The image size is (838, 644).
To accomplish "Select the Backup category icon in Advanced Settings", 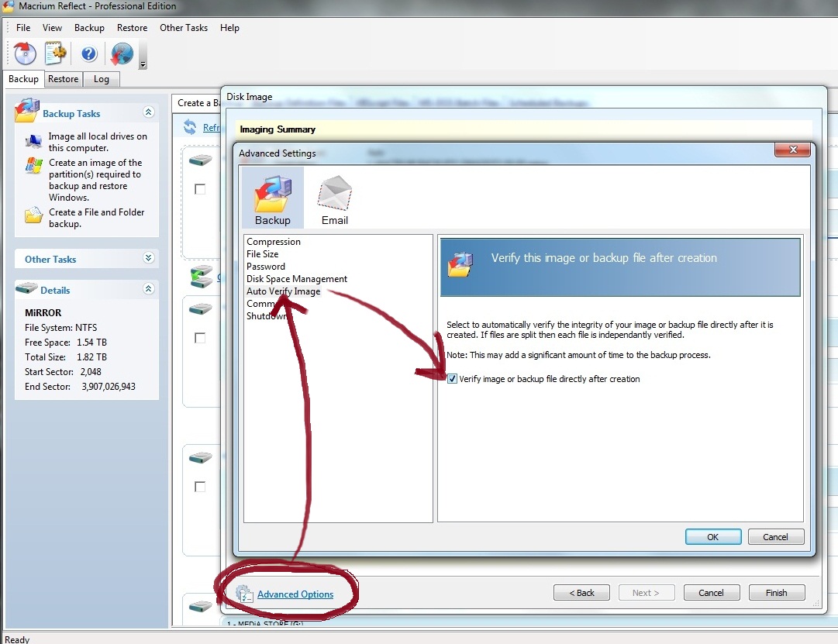I will click(x=272, y=198).
